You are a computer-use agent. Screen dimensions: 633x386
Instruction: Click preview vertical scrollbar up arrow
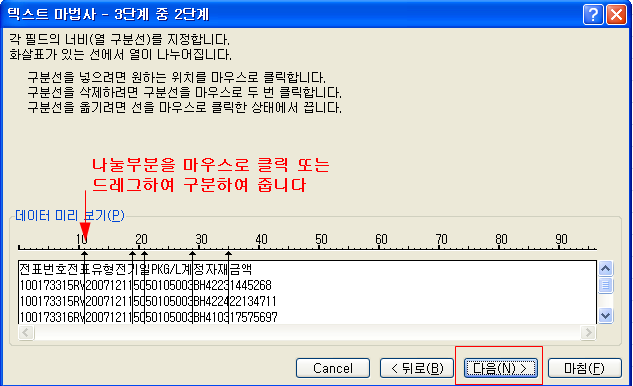tap(606, 269)
